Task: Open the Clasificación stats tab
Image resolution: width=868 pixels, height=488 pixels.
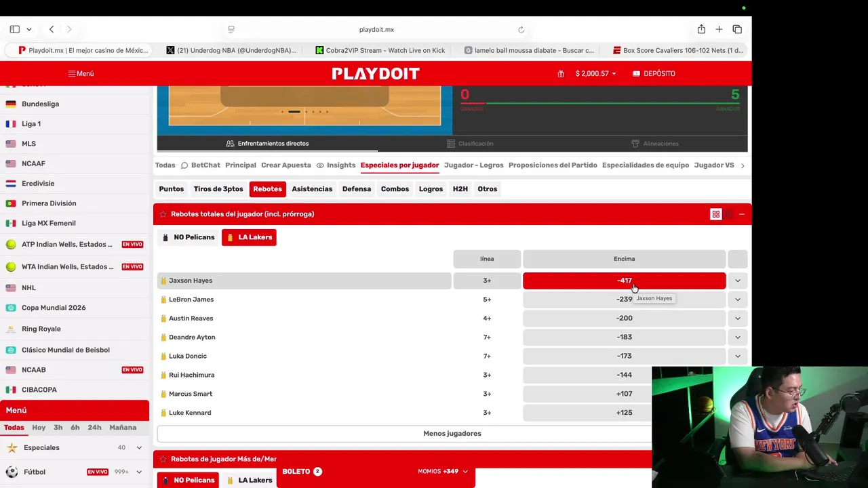Action: [470, 144]
